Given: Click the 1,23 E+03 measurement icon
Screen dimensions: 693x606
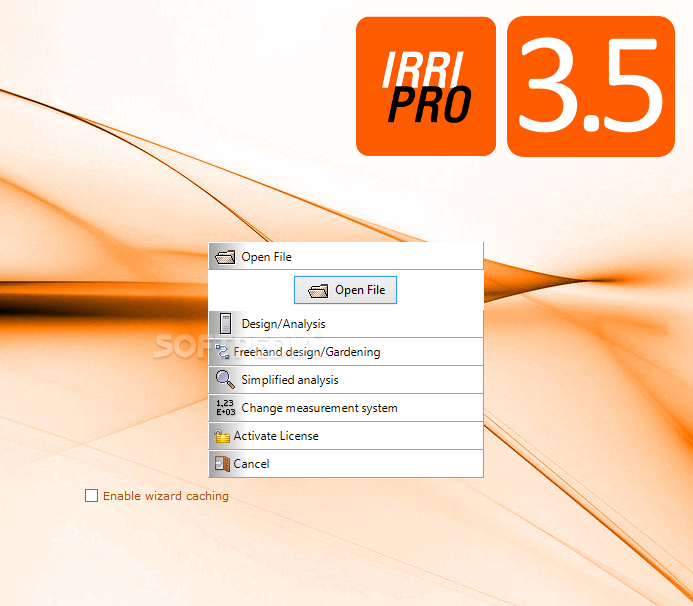Looking at the screenshot, I should point(225,408).
